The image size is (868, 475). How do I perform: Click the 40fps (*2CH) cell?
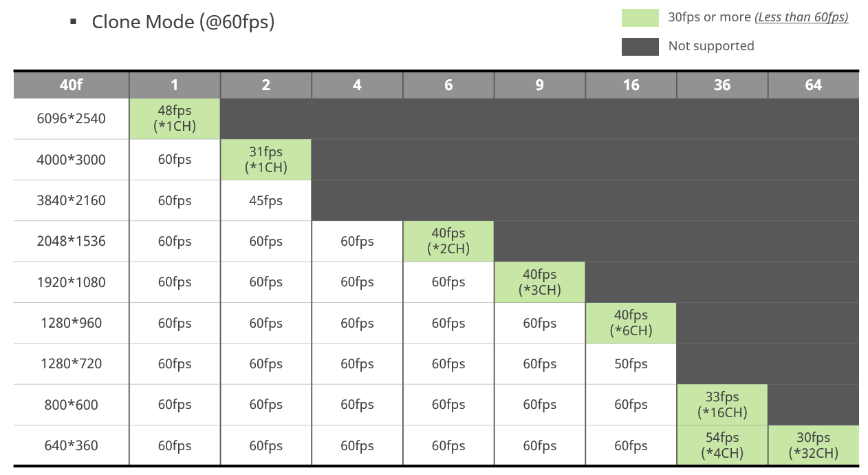point(448,241)
